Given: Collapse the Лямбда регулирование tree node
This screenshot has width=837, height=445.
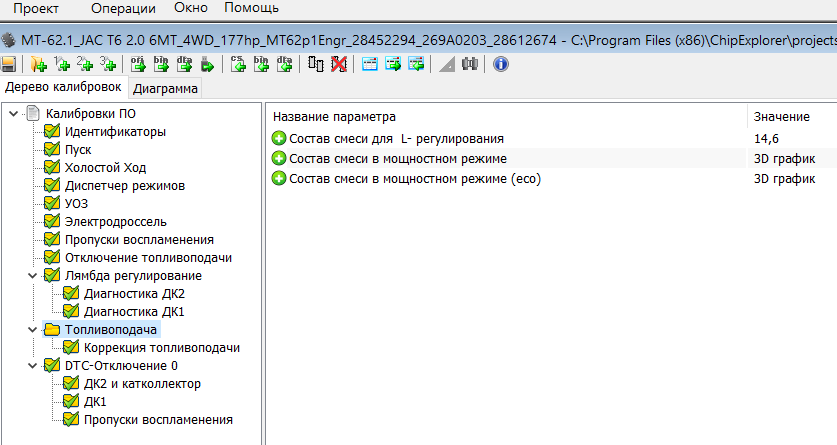Looking at the screenshot, I should (x=36, y=275).
